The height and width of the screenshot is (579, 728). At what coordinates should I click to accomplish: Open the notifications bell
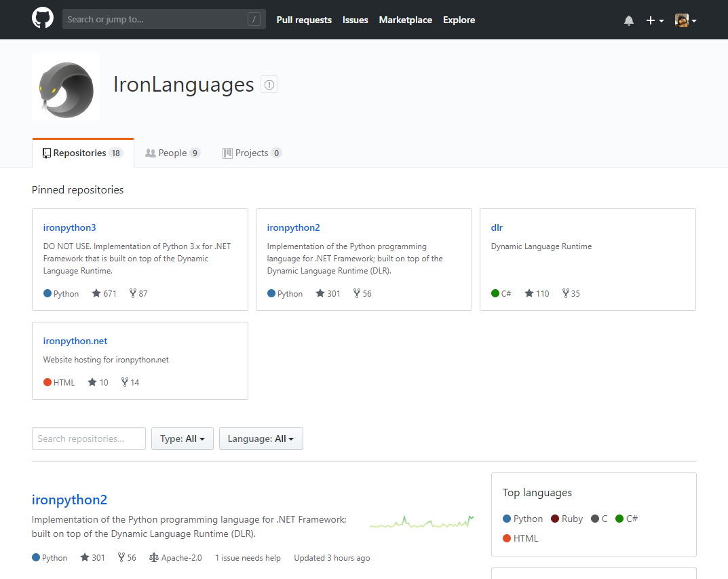(629, 20)
